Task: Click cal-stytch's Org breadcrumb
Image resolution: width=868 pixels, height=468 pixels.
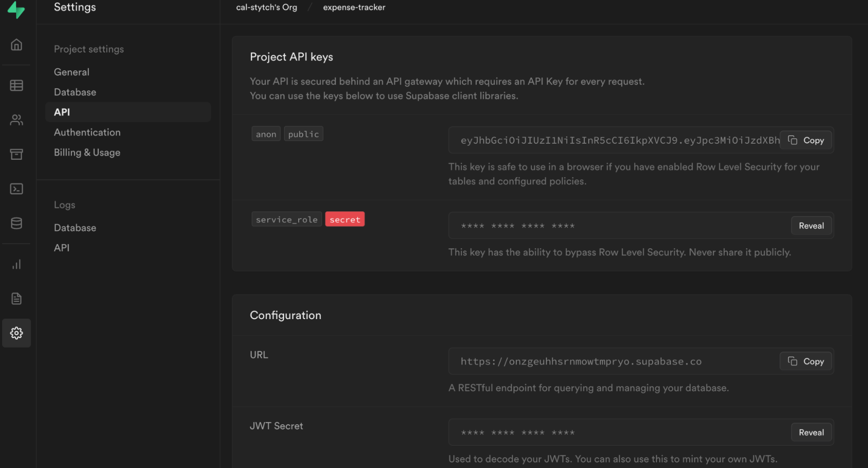Action: click(x=267, y=7)
